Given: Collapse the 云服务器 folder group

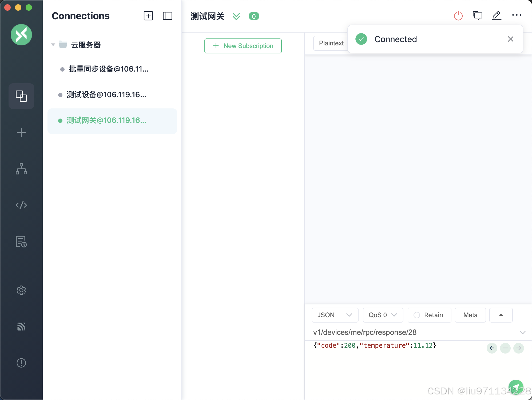Looking at the screenshot, I should (x=53, y=45).
